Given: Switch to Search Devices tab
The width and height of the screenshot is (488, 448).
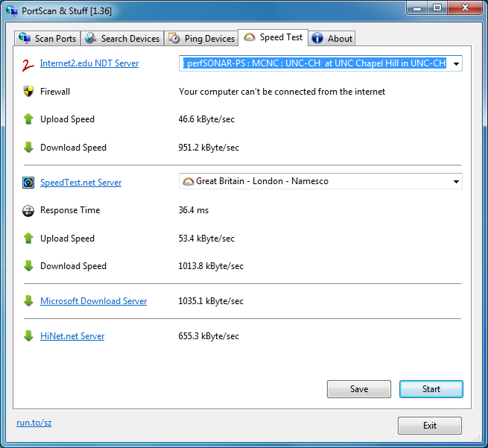Looking at the screenshot, I should [122, 38].
